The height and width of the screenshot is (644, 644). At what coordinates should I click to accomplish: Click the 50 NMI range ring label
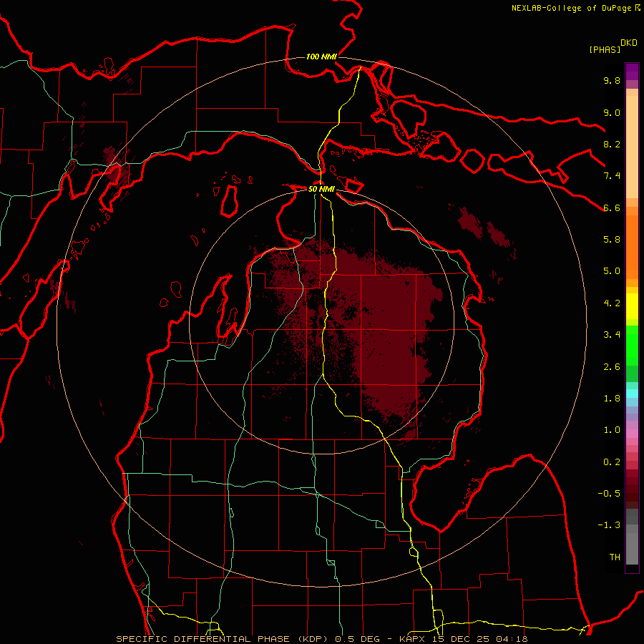pos(321,189)
